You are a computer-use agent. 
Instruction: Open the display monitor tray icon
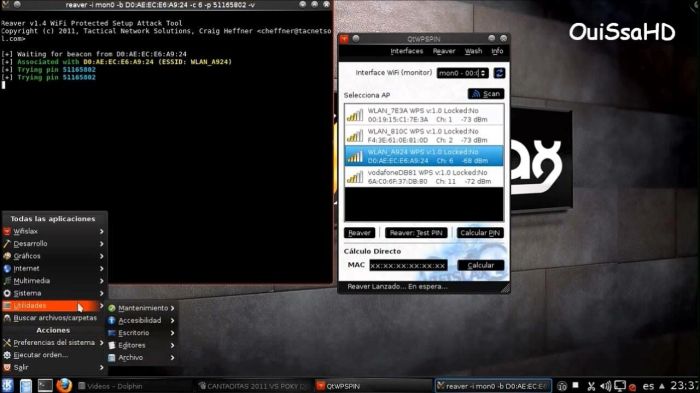click(620, 386)
